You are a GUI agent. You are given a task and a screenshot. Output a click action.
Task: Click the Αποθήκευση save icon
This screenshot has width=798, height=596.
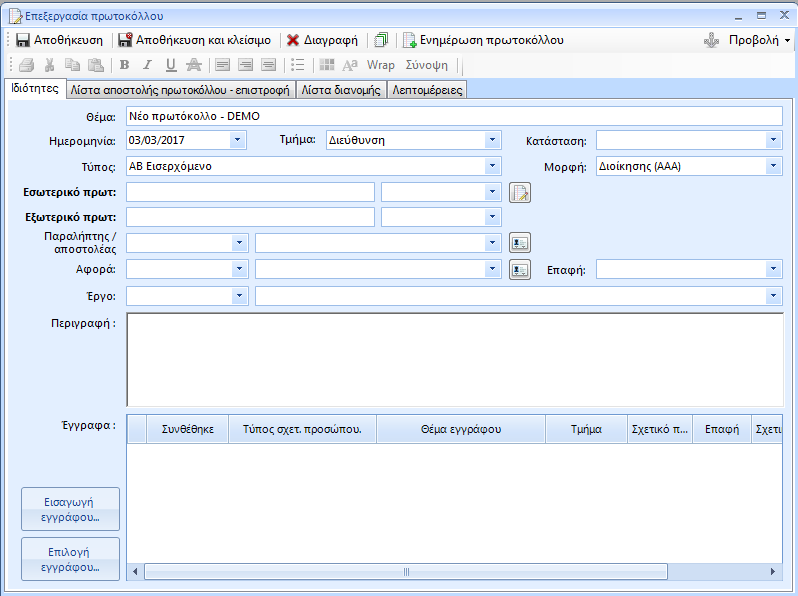(23, 41)
